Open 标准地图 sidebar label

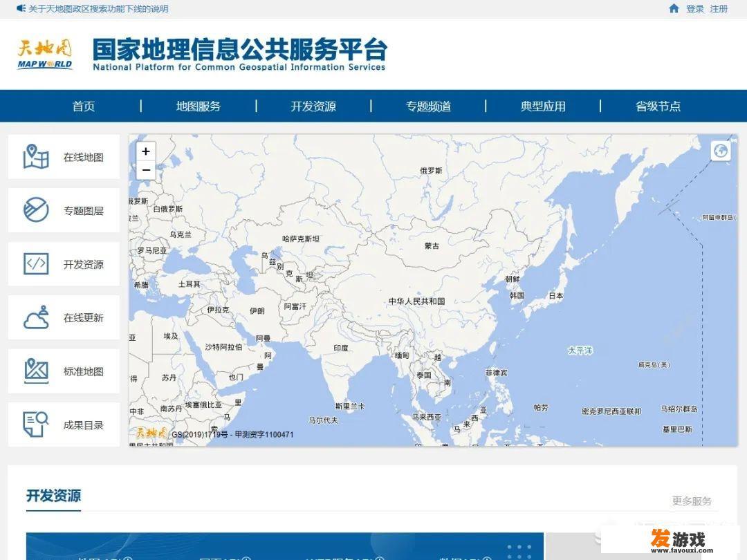tap(84, 371)
